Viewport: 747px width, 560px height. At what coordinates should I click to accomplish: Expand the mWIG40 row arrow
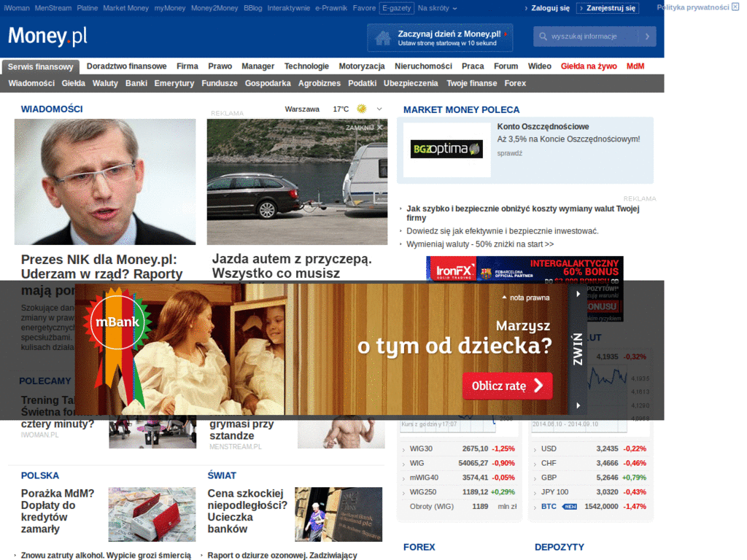pos(403,478)
